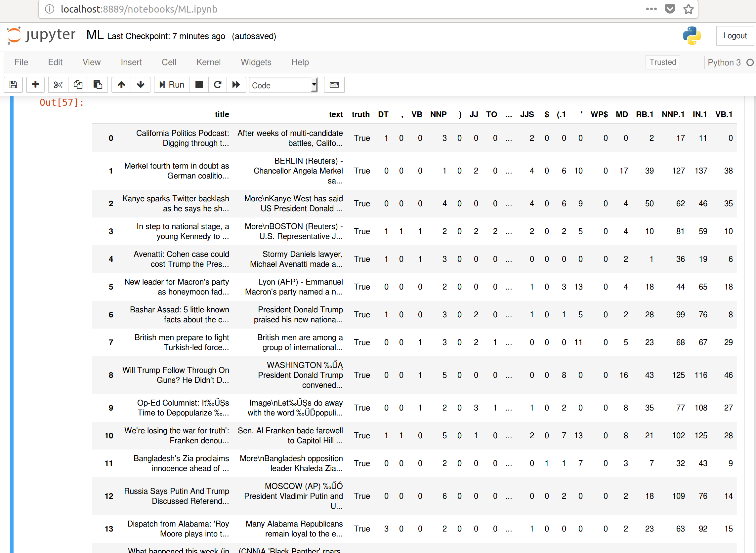Interrupt the kernel with the stop icon
The height and width of the screenshot is (553, 756).
click(199, 85)
